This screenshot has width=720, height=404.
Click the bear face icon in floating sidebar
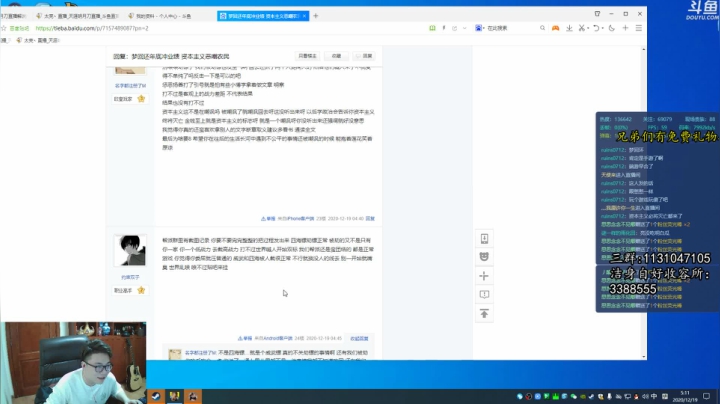coord(484,257)
